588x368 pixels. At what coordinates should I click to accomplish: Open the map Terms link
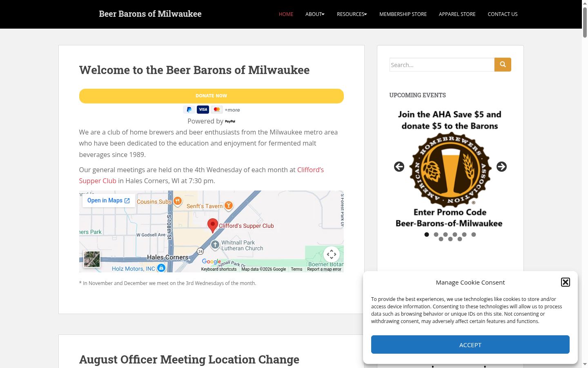(296, 269)
